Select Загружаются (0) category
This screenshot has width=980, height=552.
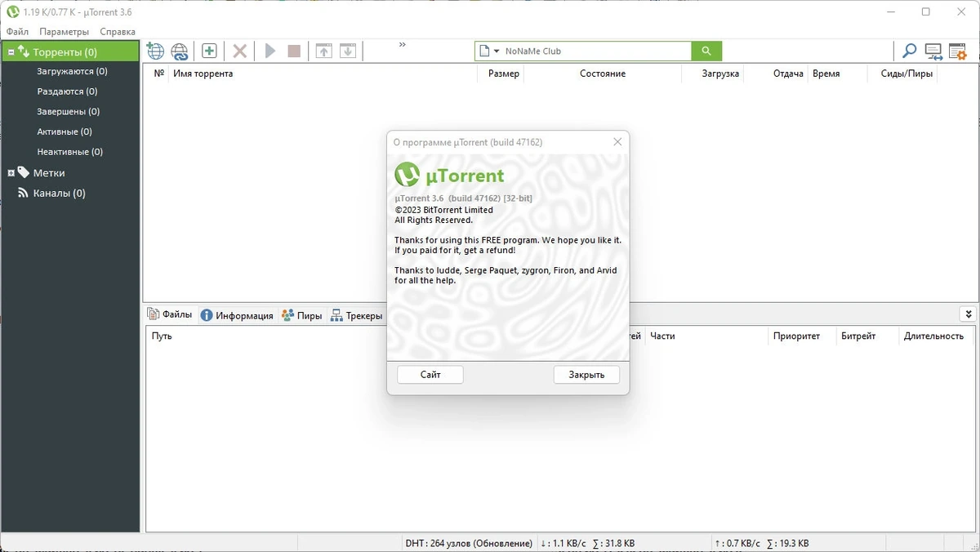(72, 71)
